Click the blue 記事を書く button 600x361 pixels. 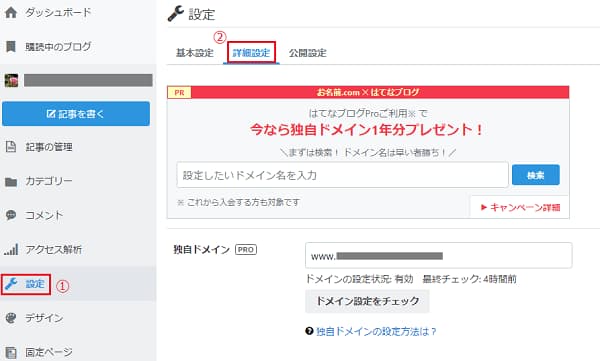click(x=76, y=114)
